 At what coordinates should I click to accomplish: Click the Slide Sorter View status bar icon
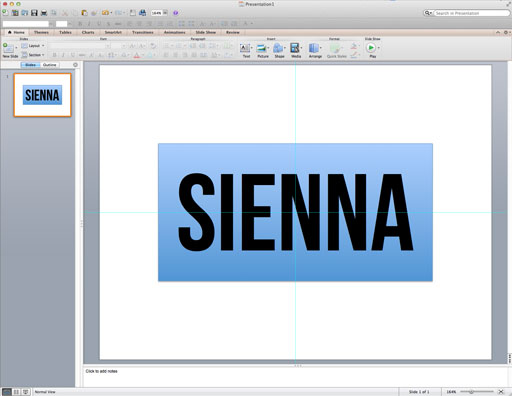coord(16,392)
